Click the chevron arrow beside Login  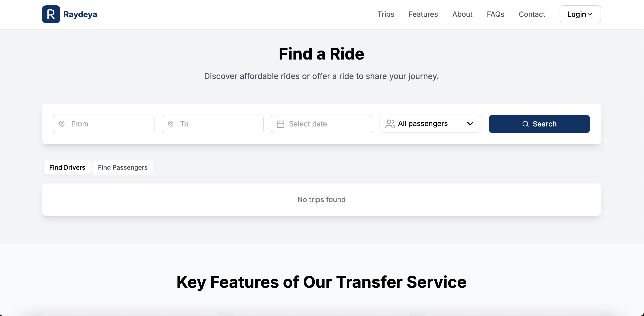[590, 14]
